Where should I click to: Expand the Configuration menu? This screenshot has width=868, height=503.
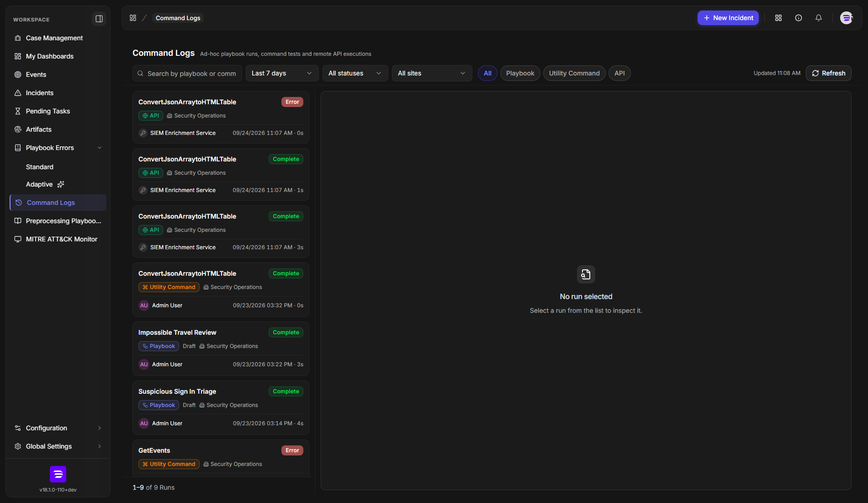[58, 428]
